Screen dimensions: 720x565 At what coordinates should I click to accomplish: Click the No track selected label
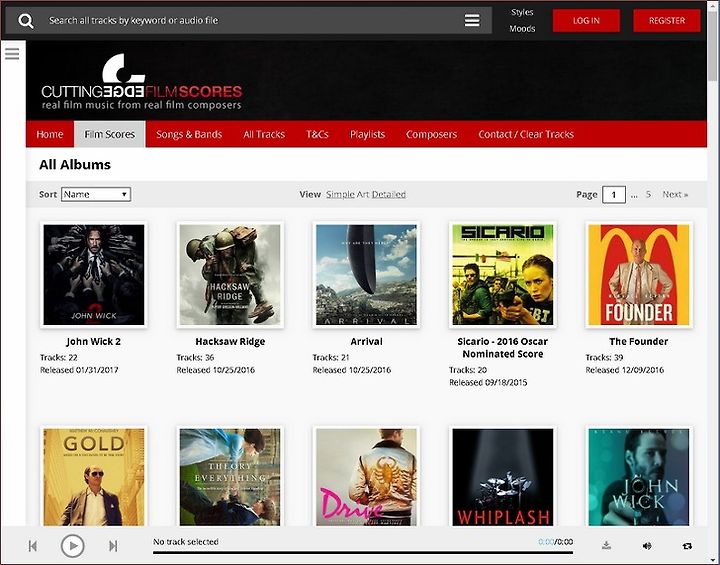(186, 542)
